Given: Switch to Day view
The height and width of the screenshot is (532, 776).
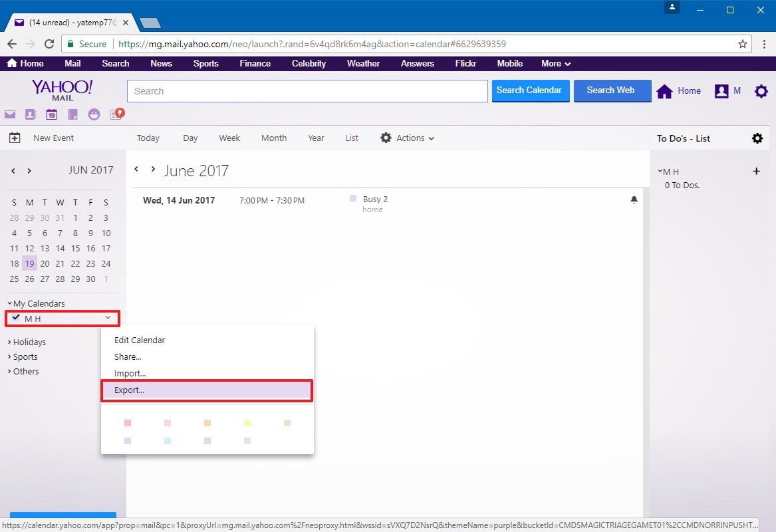Looking at the screenshot, I should pyautogui.click(x=190, y=138).
